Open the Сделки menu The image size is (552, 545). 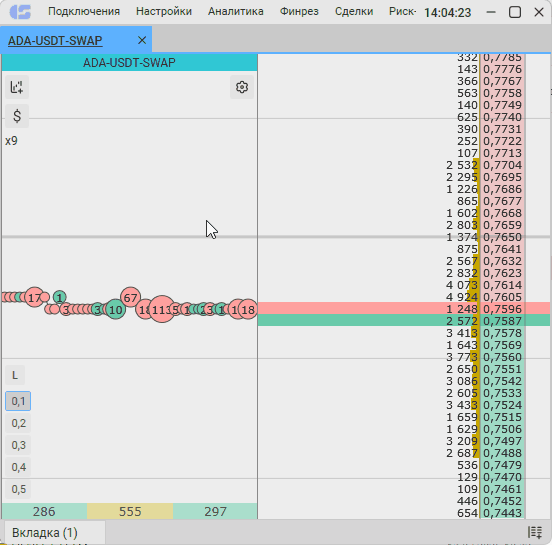click(x=354, y=12)
